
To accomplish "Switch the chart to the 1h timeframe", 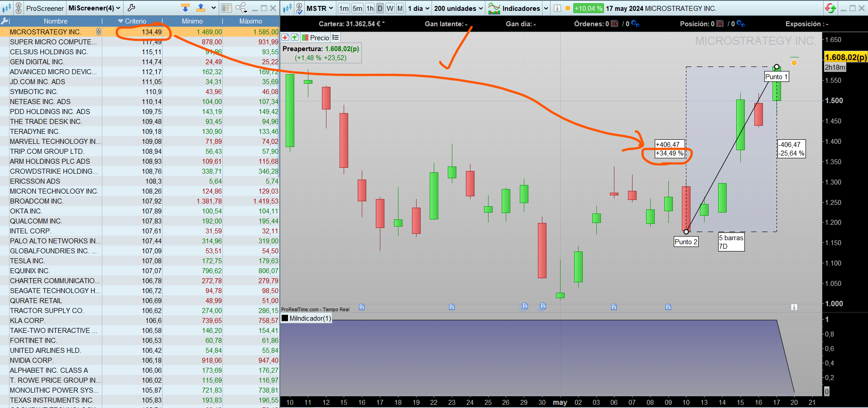I will (x=370, y=8).
